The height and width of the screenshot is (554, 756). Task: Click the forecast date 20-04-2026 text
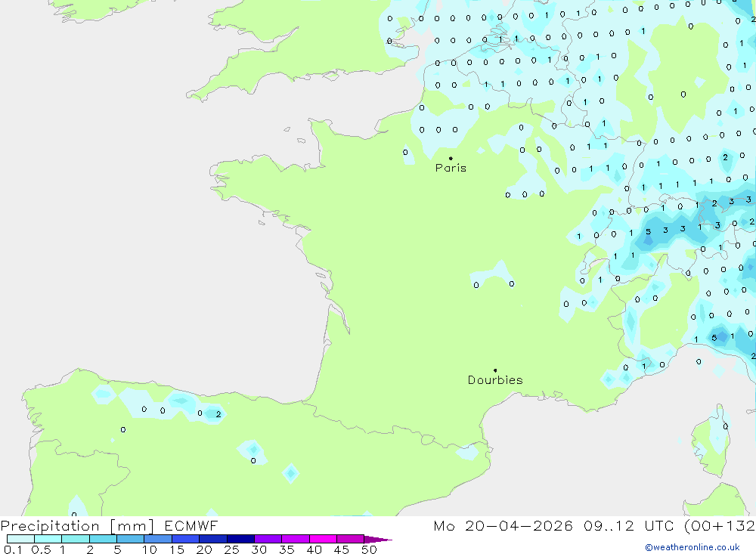tap(519, 526)
